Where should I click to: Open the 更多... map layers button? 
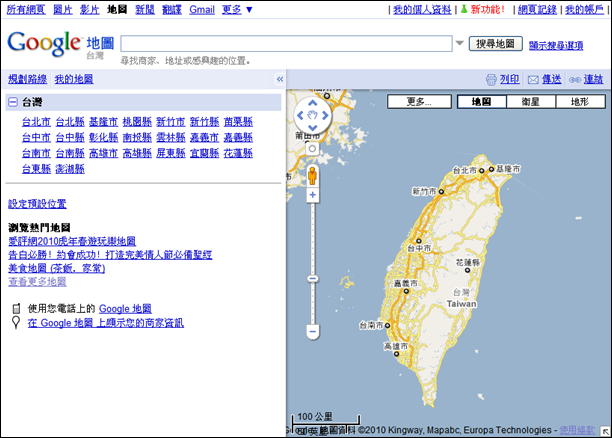coord(419,102)
